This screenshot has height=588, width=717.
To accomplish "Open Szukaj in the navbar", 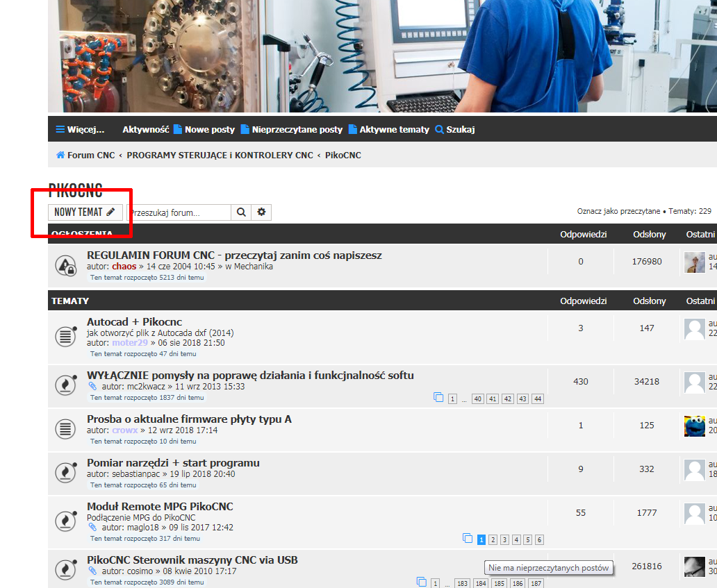I will coord(455,129).
